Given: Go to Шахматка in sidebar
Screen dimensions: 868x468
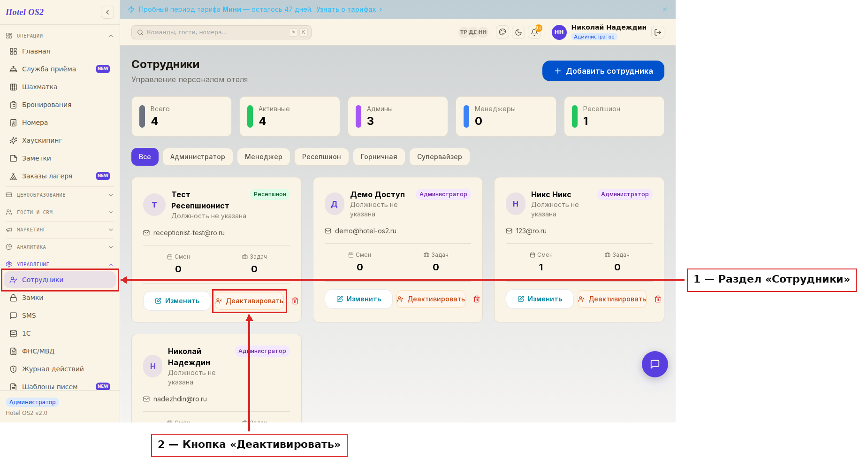Looking at the screenshot, I should [x=59, y=87].
